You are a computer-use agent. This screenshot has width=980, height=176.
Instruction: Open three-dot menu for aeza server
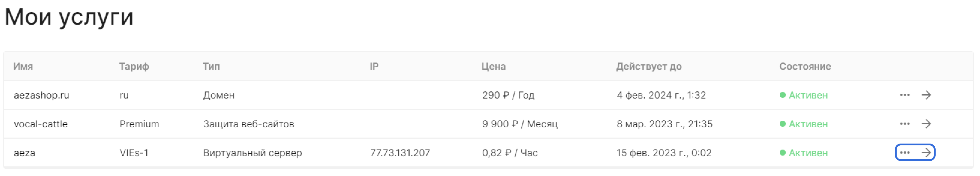904,153
